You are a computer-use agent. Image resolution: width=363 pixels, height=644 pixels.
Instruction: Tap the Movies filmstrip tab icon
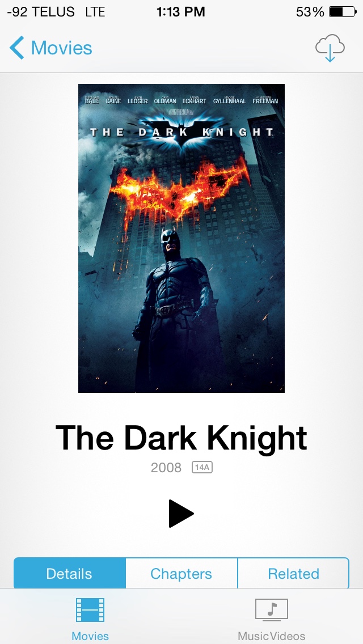click(90, 610)
